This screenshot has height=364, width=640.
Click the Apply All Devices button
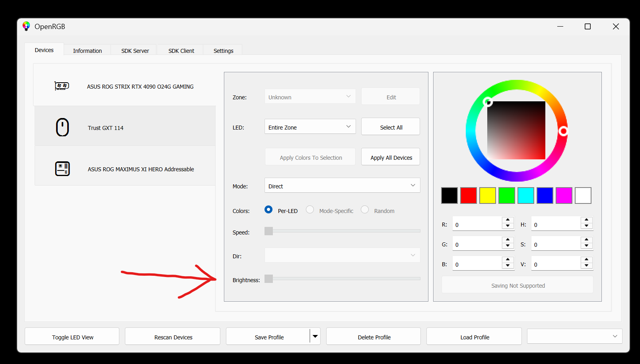tap(391, 157)
